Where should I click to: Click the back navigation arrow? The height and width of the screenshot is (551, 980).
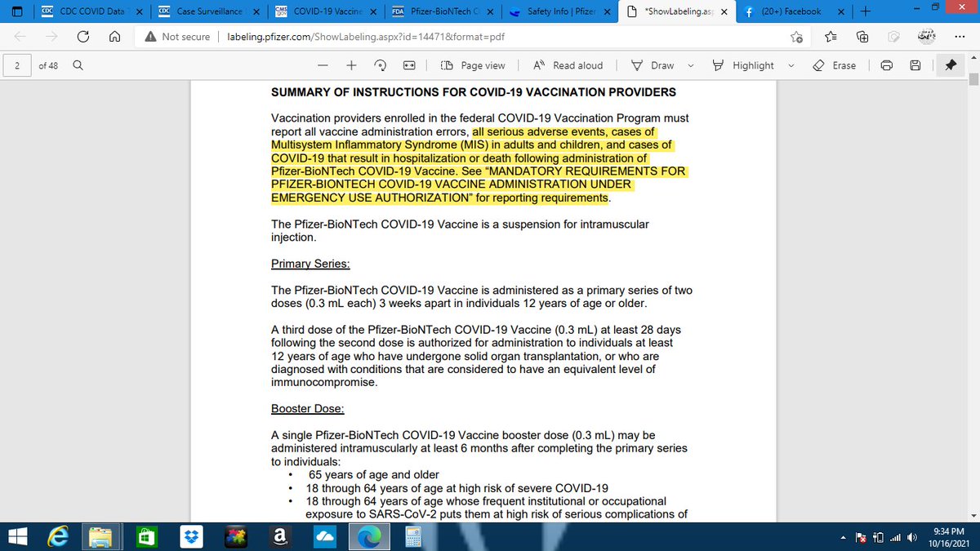click(20, 37)
